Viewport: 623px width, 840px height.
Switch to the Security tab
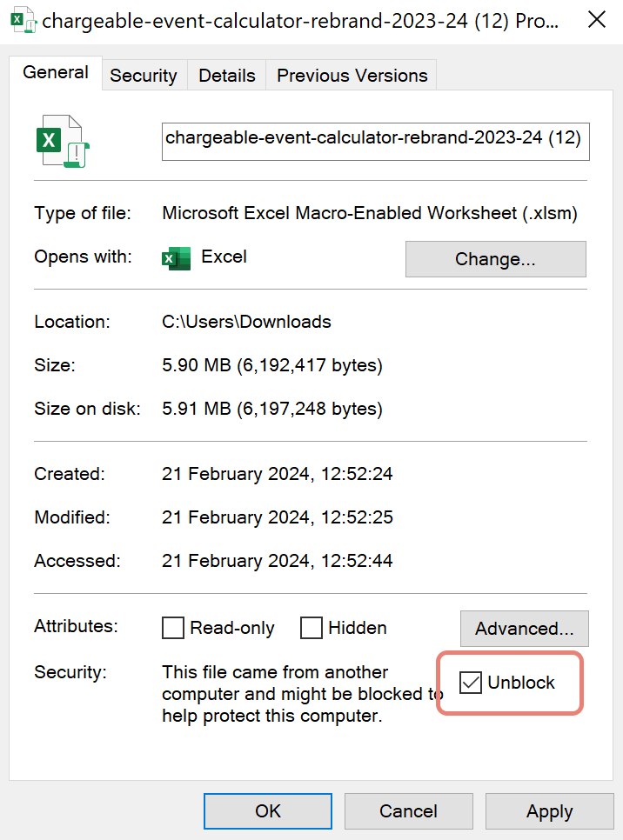143,76
